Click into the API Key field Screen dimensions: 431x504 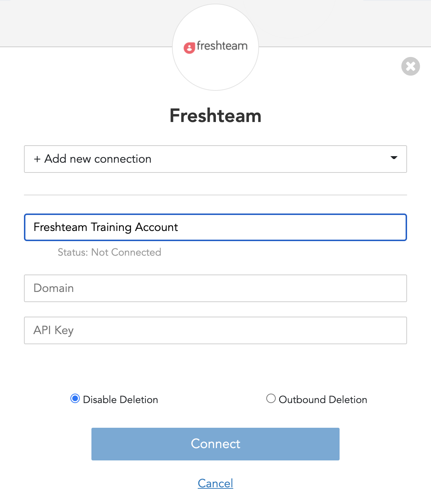click(215, 330)
